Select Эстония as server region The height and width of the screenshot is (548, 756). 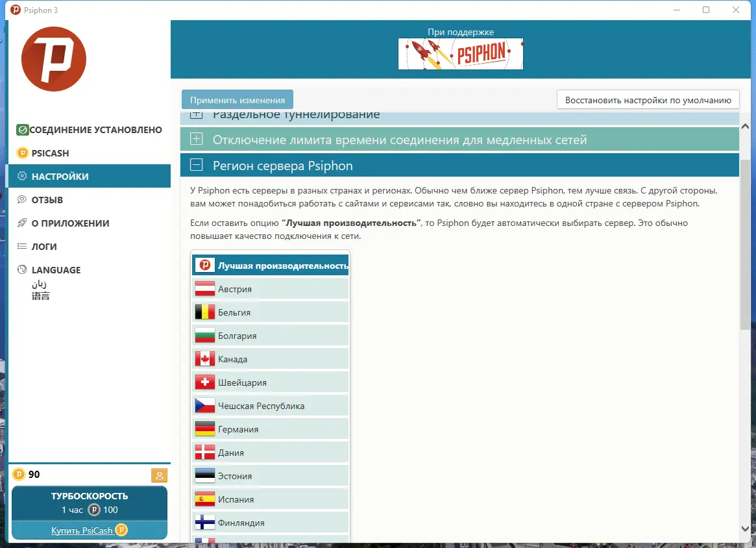(271, 476)
